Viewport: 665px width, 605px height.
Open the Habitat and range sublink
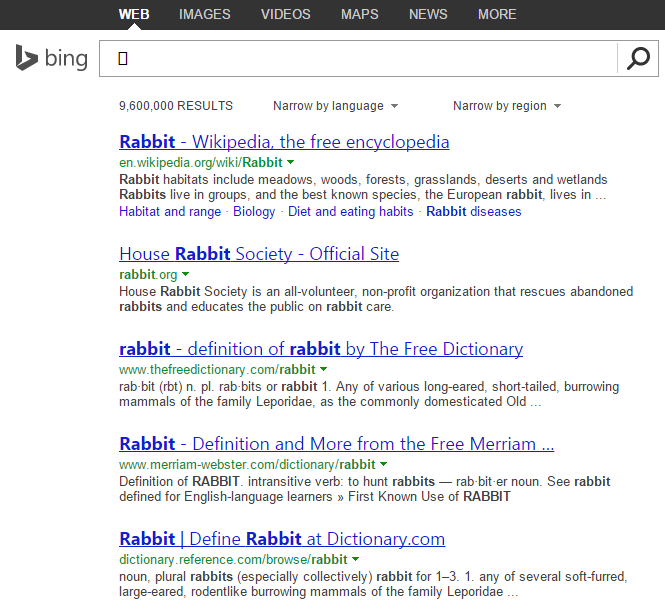(170, 211)
